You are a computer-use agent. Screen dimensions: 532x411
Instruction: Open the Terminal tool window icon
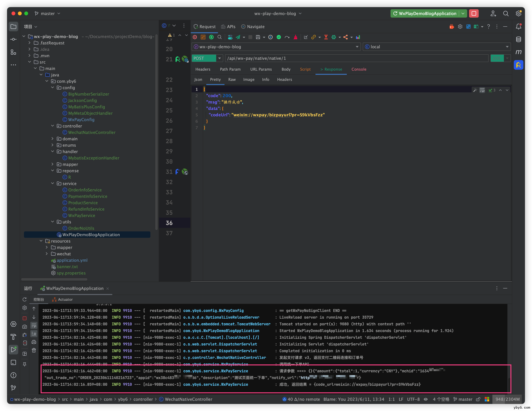point(13,362)
